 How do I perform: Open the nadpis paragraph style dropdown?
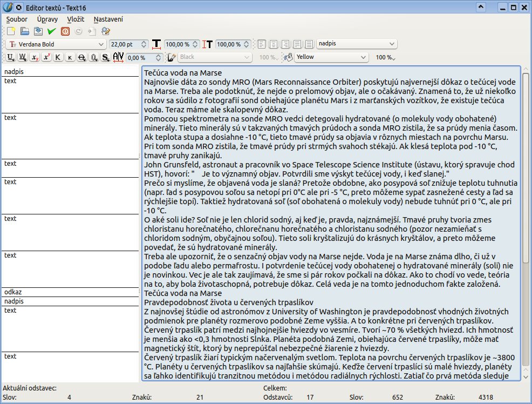tap(357, 44)
